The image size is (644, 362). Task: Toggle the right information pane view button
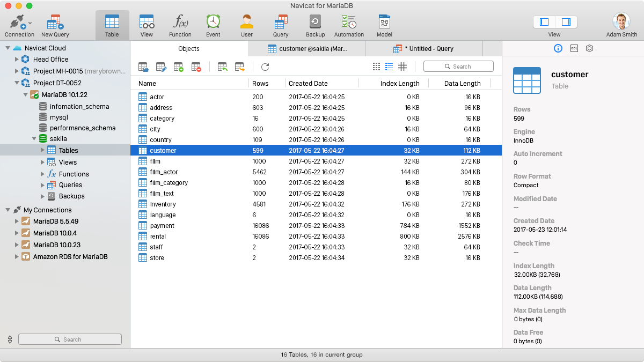tap(566, 22)
